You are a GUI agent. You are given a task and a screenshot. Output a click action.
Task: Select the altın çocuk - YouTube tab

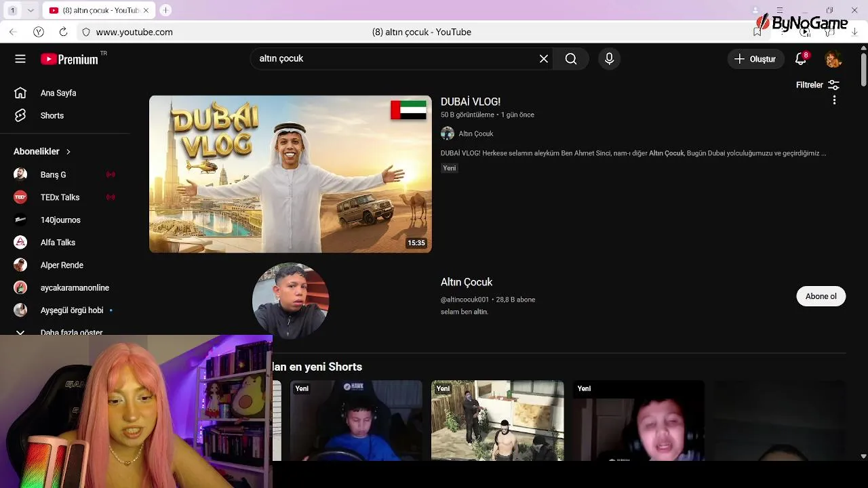pos(99,10)
